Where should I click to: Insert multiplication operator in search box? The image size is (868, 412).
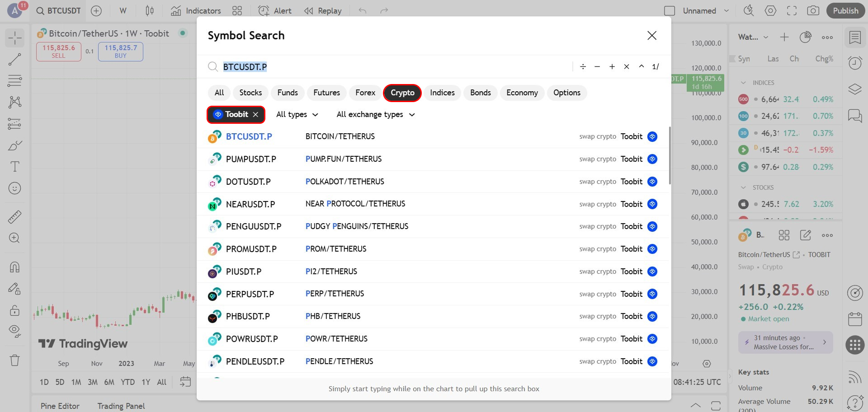point(626,67)
